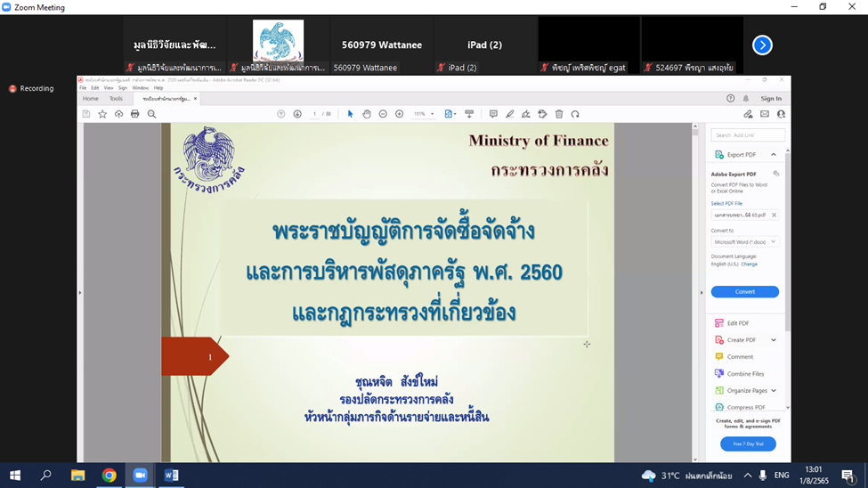Expand the Organize Pages options chevron
Image resolution: width=868 pixels, height=488 pixels.
[774, 391]
